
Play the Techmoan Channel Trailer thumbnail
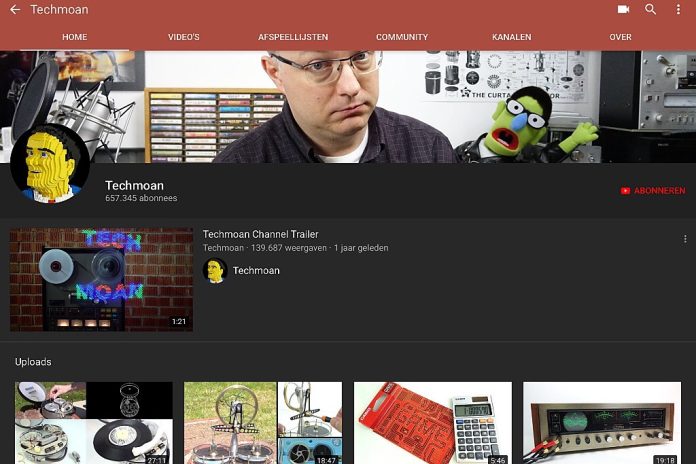102,280
